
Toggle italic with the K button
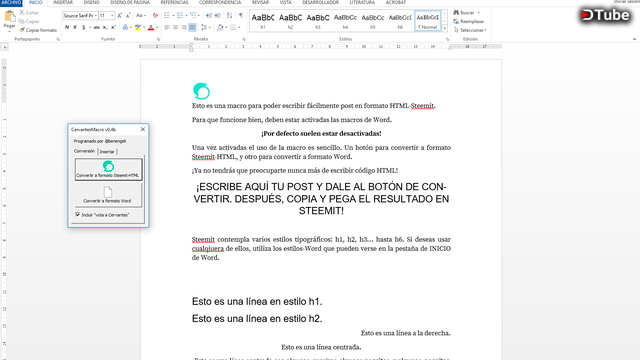point(75,27)
